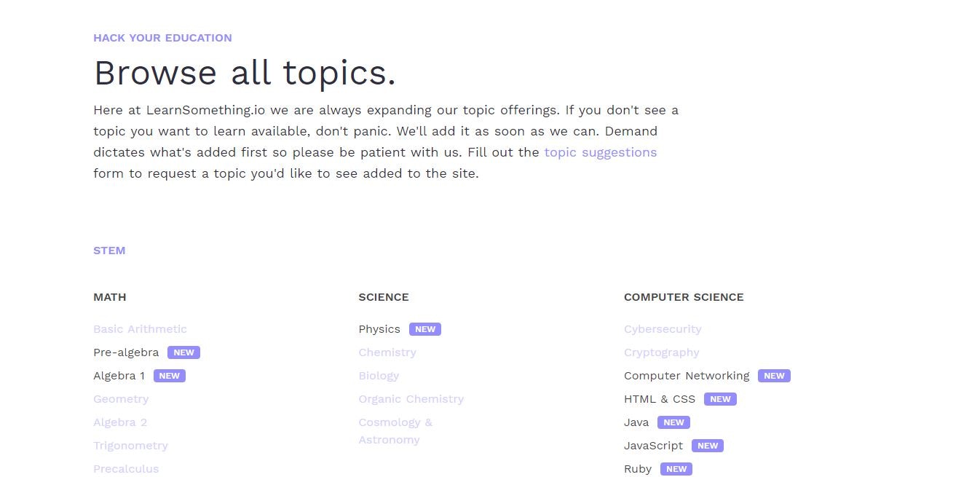
Task: Open the Precalculus course
Action: coord(126,468)
